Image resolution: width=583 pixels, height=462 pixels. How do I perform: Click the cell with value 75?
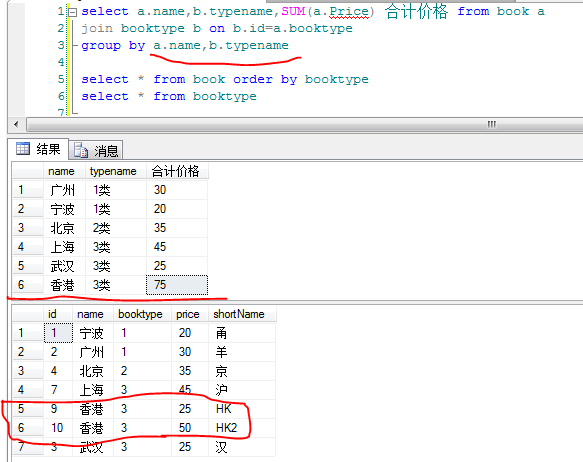[x=177, y=285]
